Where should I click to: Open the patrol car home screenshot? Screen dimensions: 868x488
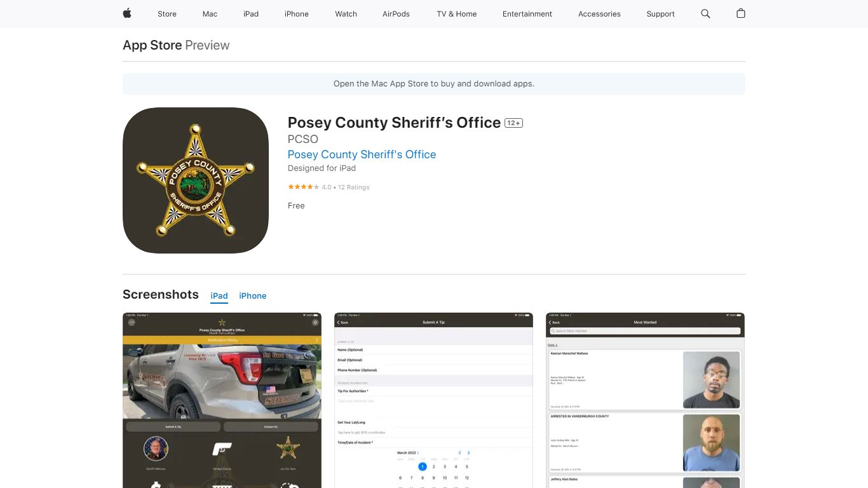222,400
